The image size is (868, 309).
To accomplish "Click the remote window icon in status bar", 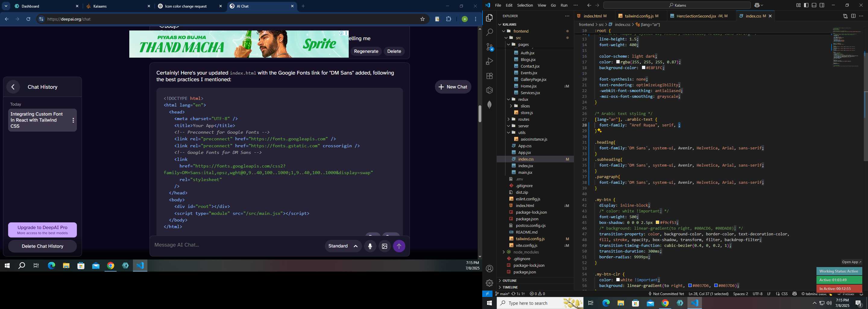I will coord(487,294).
